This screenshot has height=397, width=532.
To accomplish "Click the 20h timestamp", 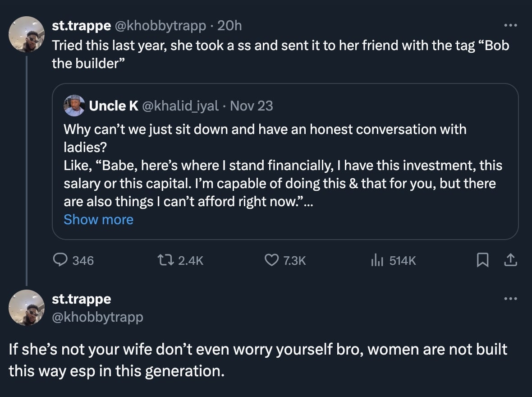I will click(229, 26).
